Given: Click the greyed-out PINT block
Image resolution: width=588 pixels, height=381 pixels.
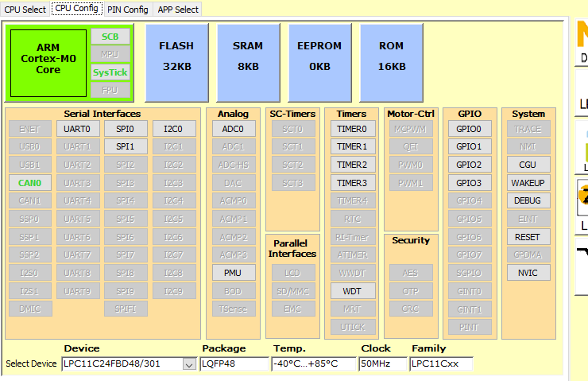Looking at the screenshot, I should click(470, 327).
